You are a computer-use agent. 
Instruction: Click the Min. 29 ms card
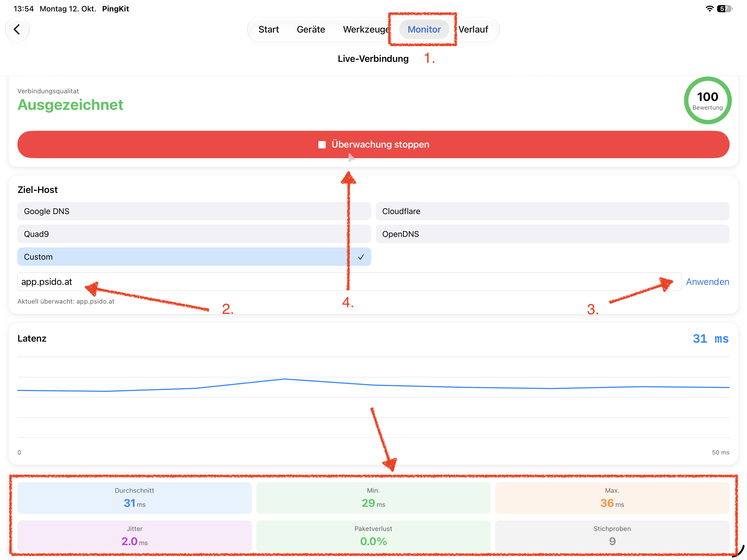[373, 498]
